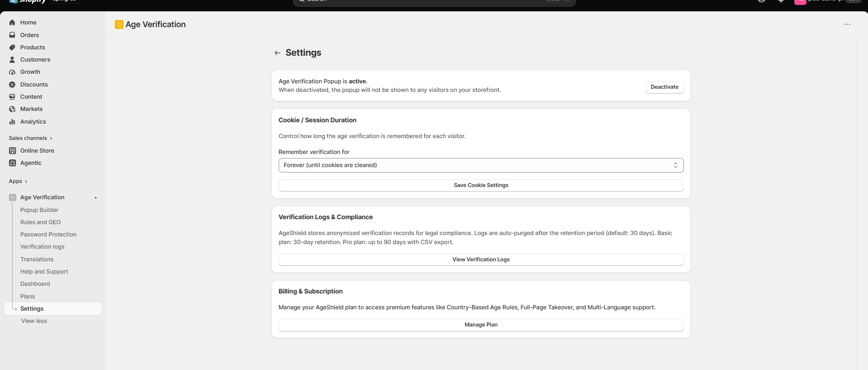This screenshot has width=868, height=370.
Task: Click the Cookie / Session Duration heading
Action: pyautogui.click(x=317, y=120)
